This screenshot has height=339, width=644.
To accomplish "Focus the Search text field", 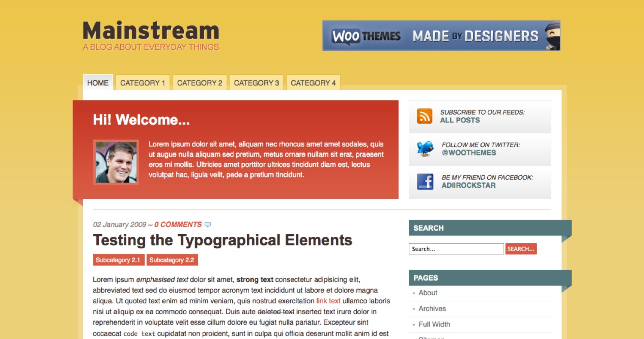I will pos(456,249).
